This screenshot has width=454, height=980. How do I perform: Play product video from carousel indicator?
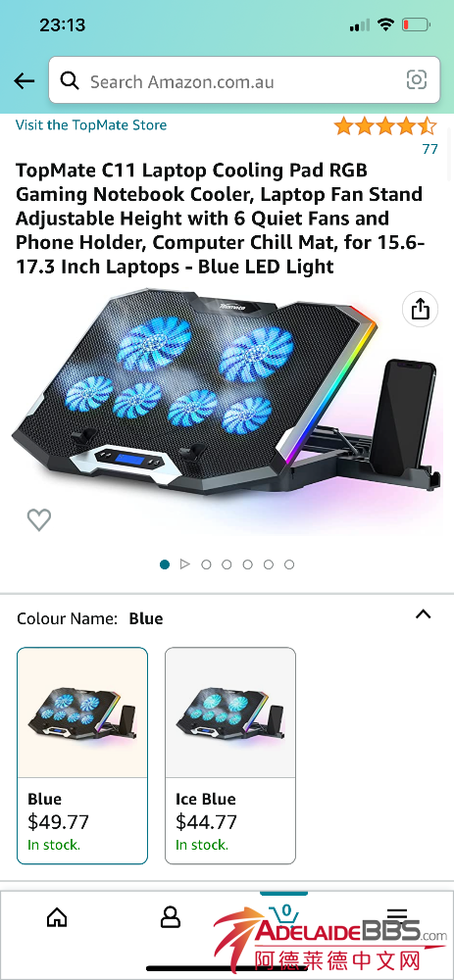[185, 564]
